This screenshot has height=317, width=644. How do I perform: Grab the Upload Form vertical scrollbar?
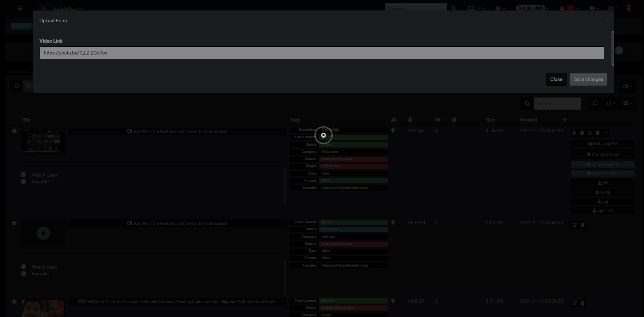(613, 48)
